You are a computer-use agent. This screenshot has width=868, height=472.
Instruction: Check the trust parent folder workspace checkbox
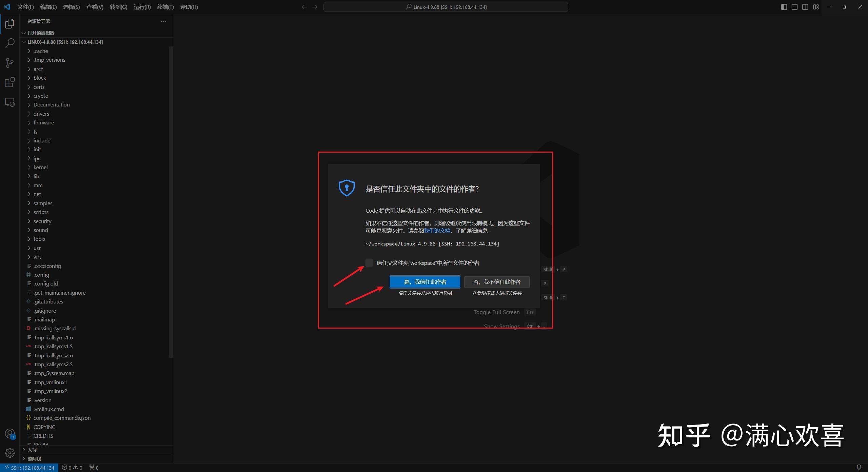[x=369, y=262]
